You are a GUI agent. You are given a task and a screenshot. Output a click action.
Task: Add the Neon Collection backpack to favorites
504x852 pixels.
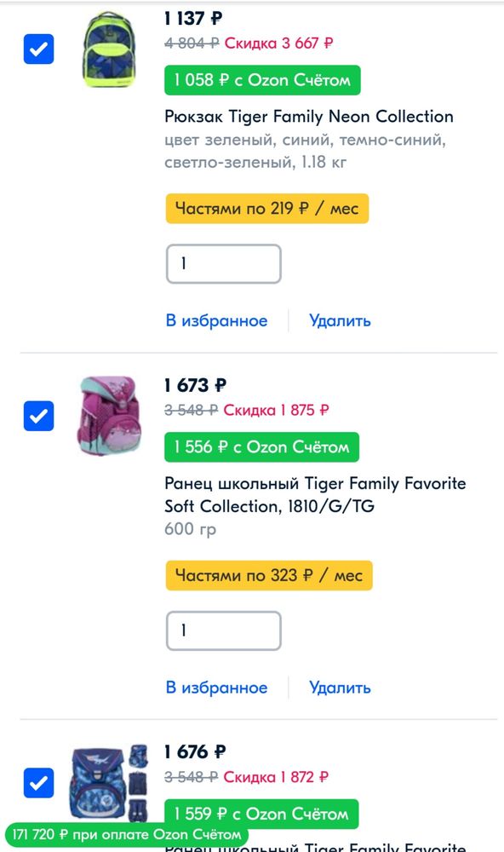pyautogui.click(x=215, y=320)
